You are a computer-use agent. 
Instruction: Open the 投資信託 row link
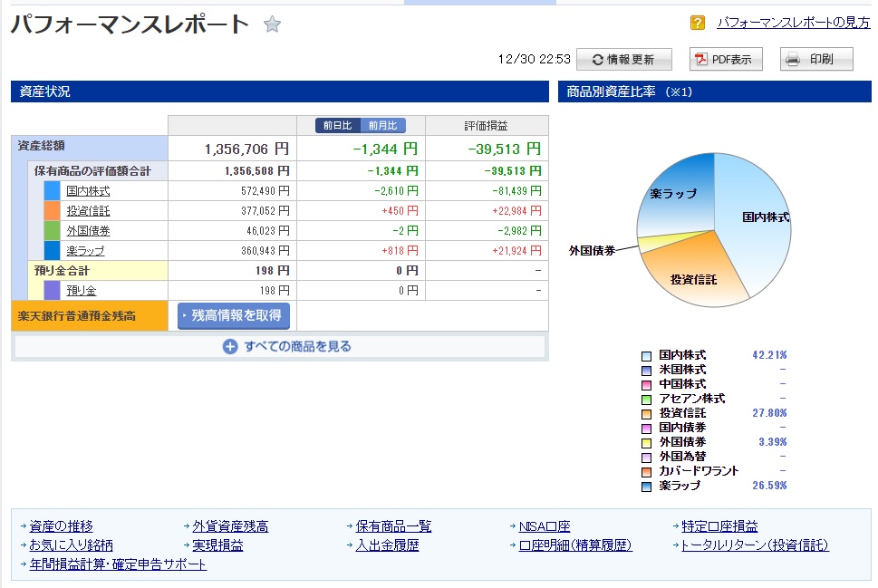(x=88, y=211)
